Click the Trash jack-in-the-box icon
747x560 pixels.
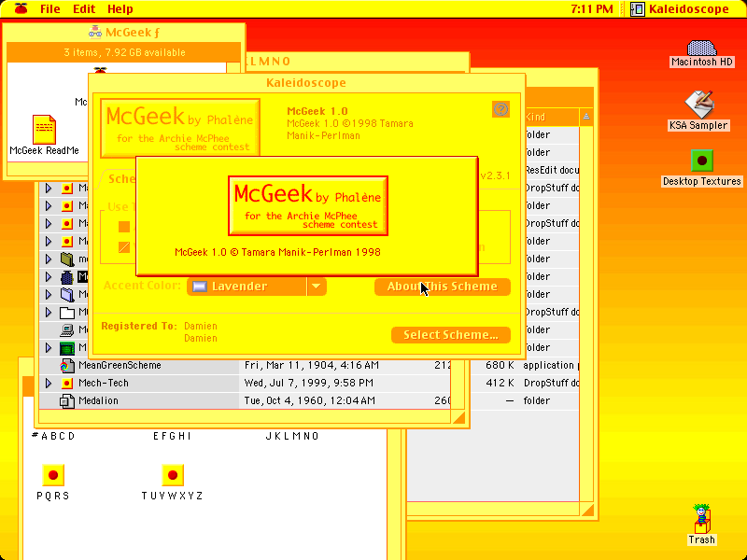click(x=701, y=519)
